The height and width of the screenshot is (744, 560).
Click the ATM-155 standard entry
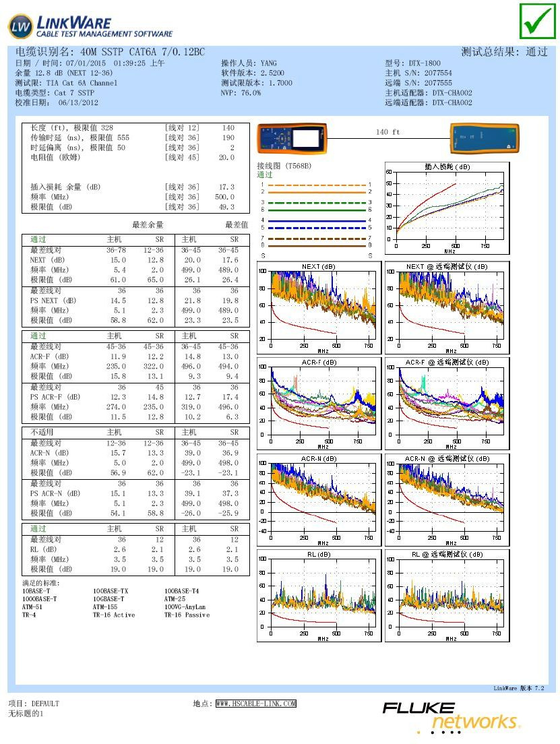[105, 607]
